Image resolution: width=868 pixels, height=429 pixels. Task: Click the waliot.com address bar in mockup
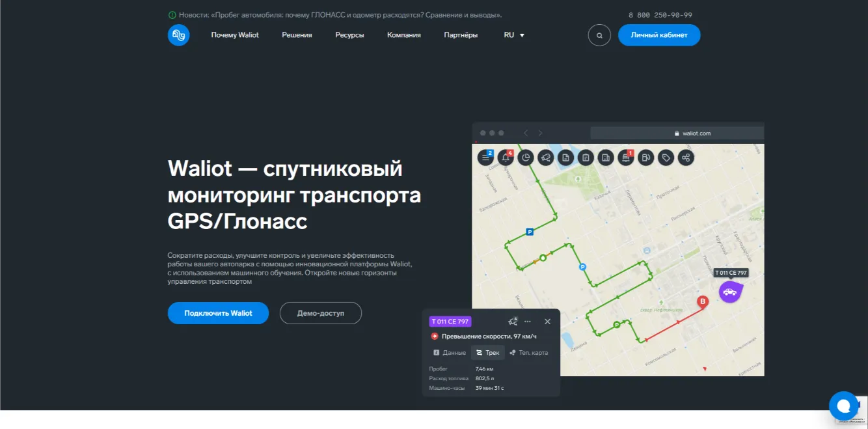(677, 133)
